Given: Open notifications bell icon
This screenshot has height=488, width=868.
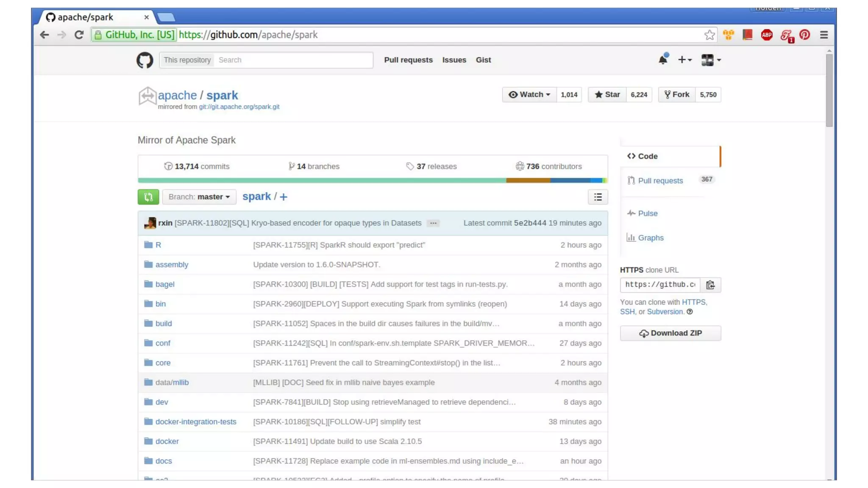Looking at the screenshot, I should click(663, 59).
